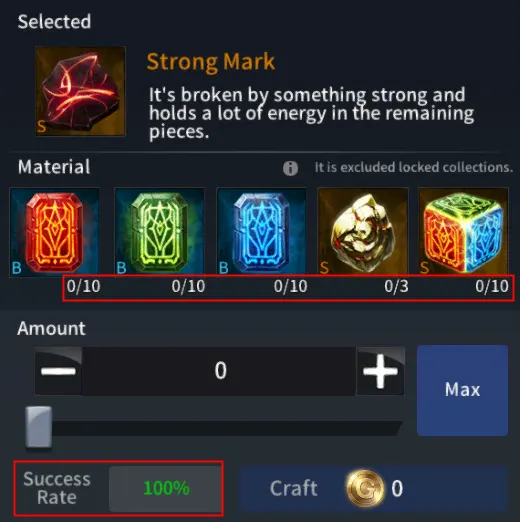Click the Max amount button

(462, 390)
